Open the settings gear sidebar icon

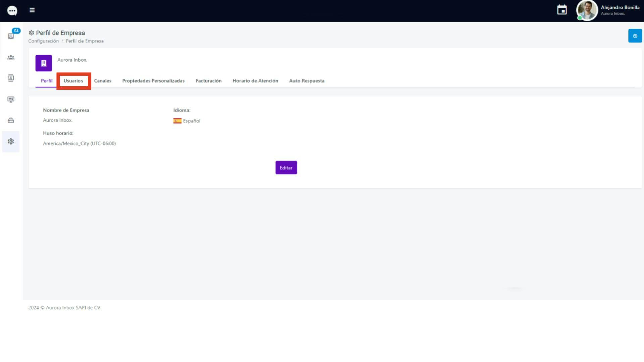pos(11,141)
